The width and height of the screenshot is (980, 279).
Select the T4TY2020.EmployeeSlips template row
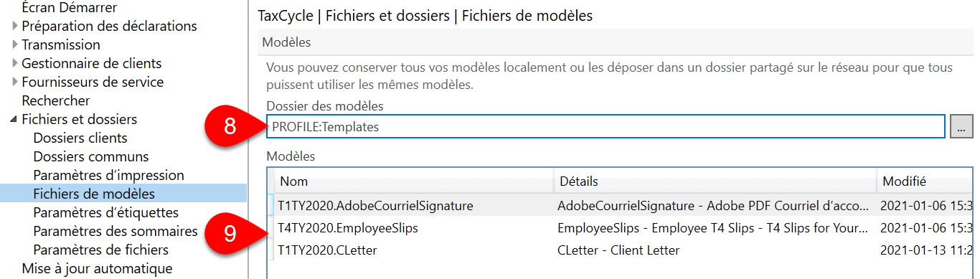tap(623, 229)
